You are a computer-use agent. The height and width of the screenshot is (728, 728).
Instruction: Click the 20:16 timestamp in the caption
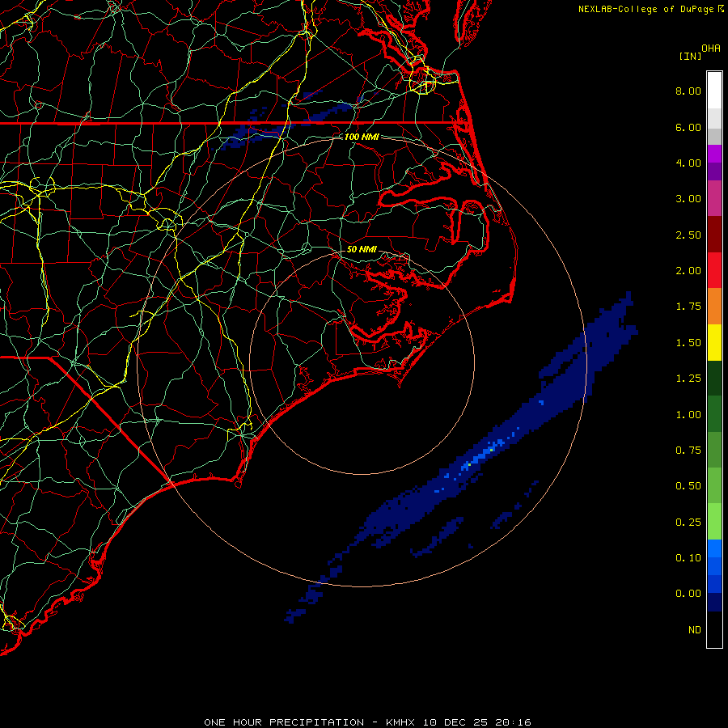pos(513,722)
